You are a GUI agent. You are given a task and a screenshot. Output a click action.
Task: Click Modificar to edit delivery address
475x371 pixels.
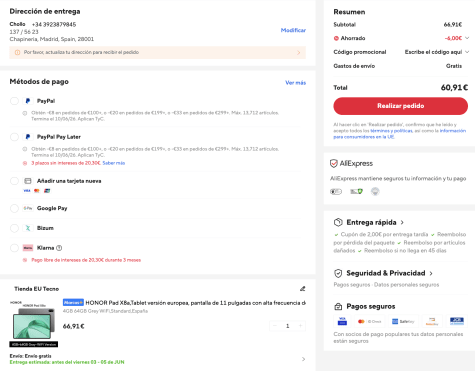click(293, 30)
